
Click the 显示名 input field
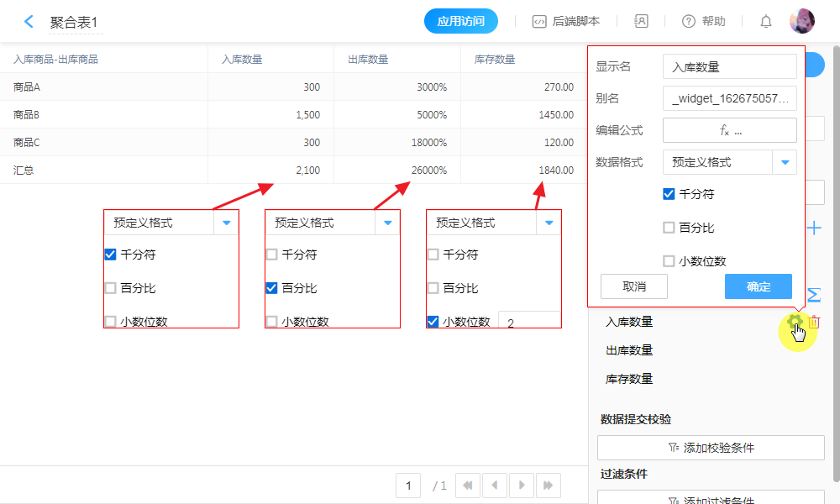[x=729, y=66]
